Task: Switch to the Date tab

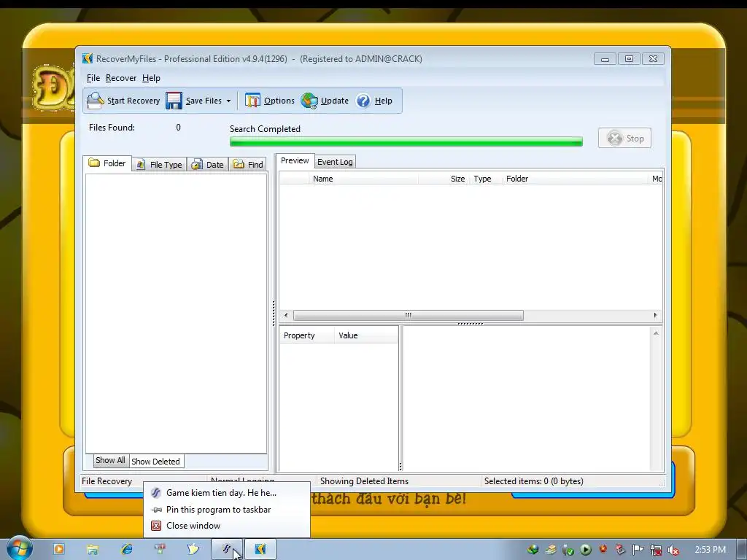Action: pos(208,165)
